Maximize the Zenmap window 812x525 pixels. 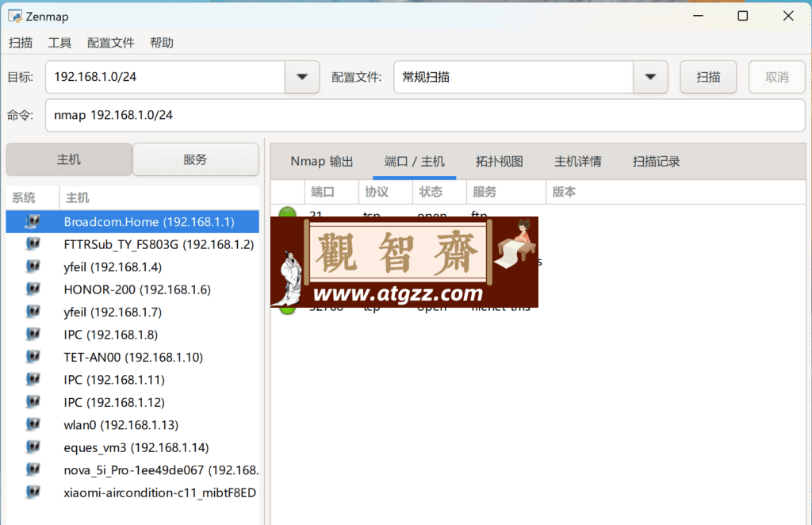point(742,16)
